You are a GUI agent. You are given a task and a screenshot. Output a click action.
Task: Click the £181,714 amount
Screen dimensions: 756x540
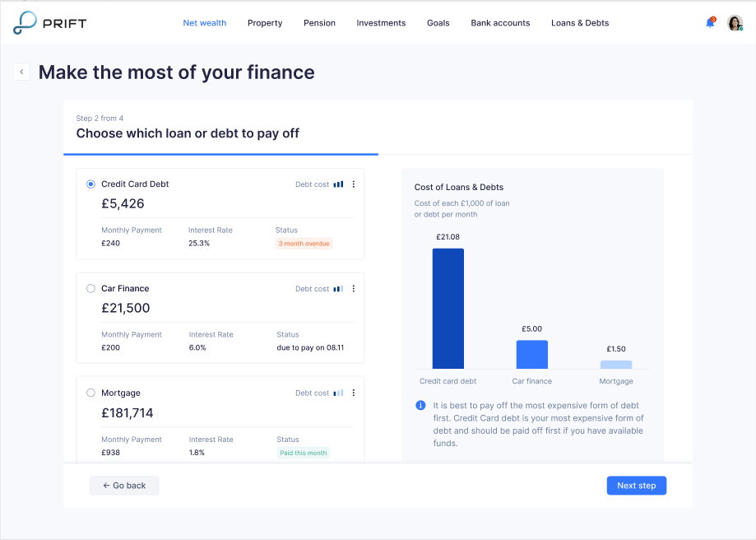point(127,412)
